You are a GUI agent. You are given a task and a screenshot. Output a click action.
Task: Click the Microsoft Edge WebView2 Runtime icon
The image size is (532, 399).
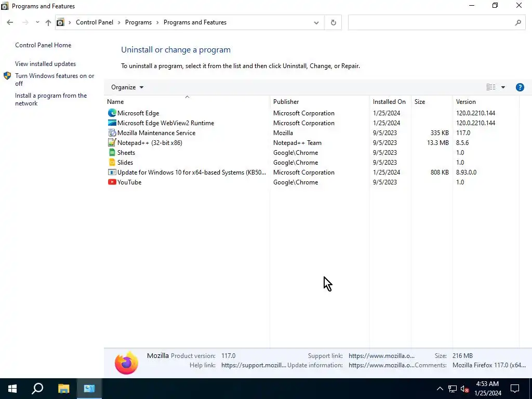[112, 123]
